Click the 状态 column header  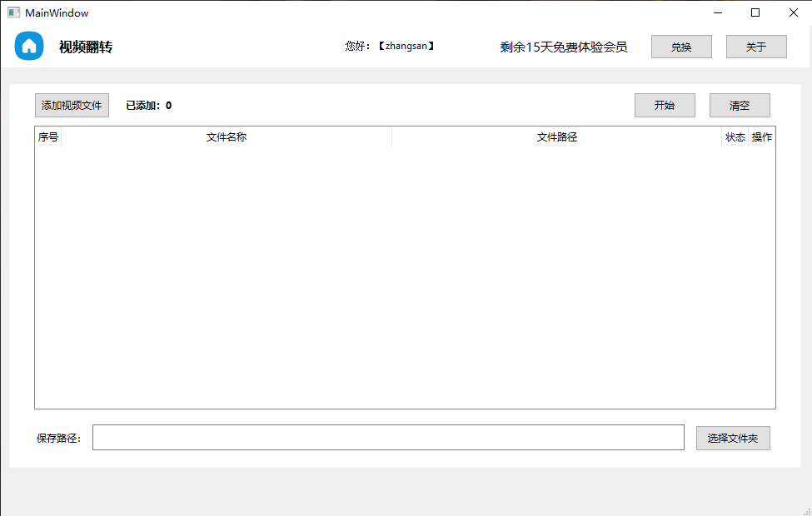(735, 137)
